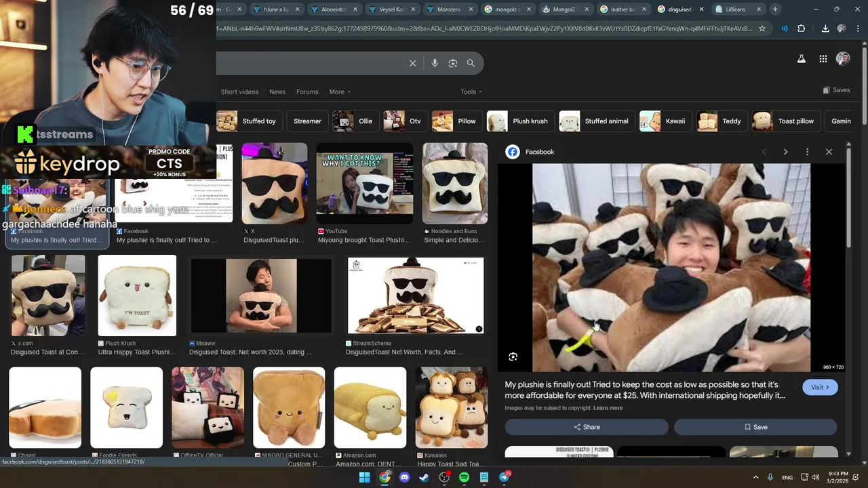
Task: Select the Pillow filter chip
Action: pyautogui.click(x=456, y=121)
